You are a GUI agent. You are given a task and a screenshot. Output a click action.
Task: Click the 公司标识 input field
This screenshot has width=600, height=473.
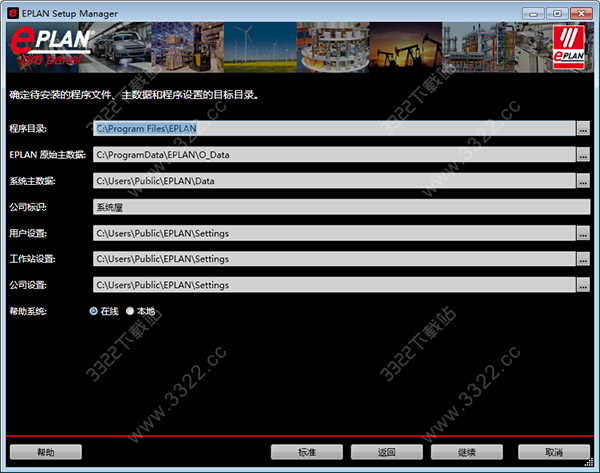coord(341,207)
